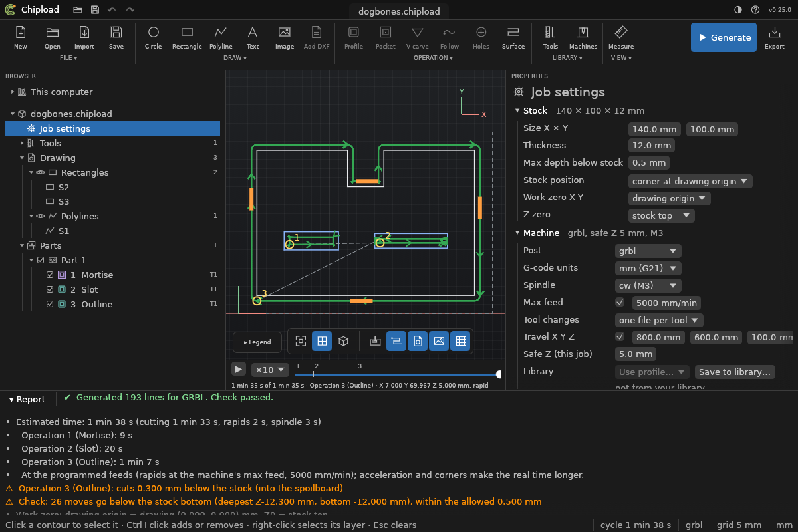The image size is (798, 532).
Task: Click the fit-to-view canvas icon
Action: pos(301,341)
